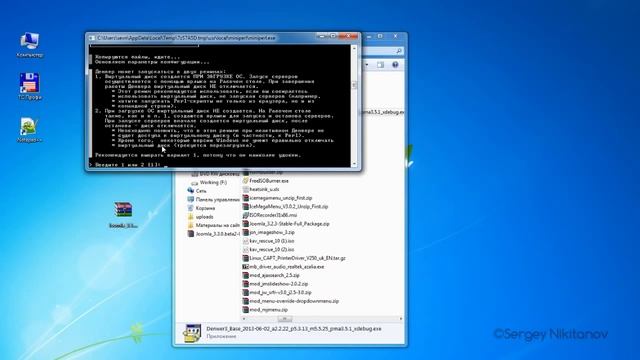The width and height of the screenshot is (640, 360).
Task: Select kav_rescue_10 (1).iso disc image icon
Action: (x=245, y=241)
